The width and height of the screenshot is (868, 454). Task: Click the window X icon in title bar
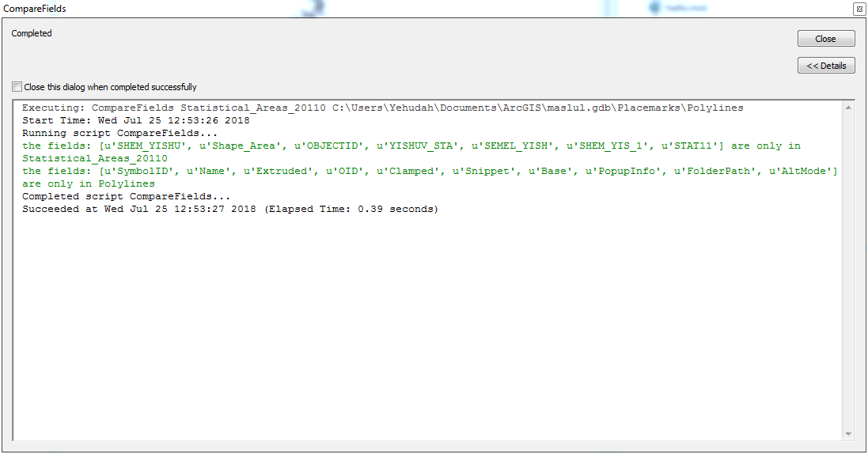(x=858, y=9)
